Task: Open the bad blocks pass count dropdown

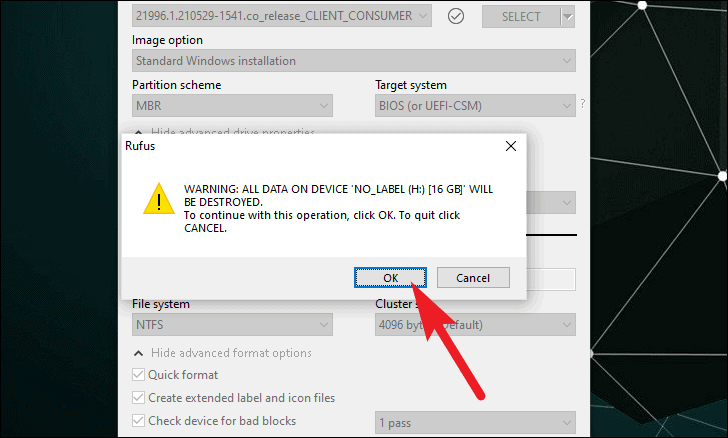Action: pos(475,423)
